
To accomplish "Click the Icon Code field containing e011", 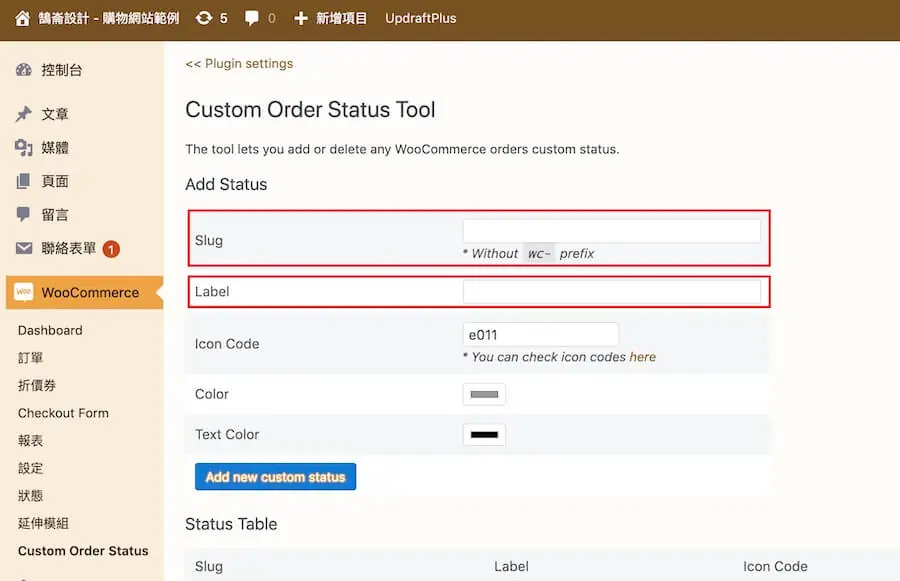I will click(541, 334).
